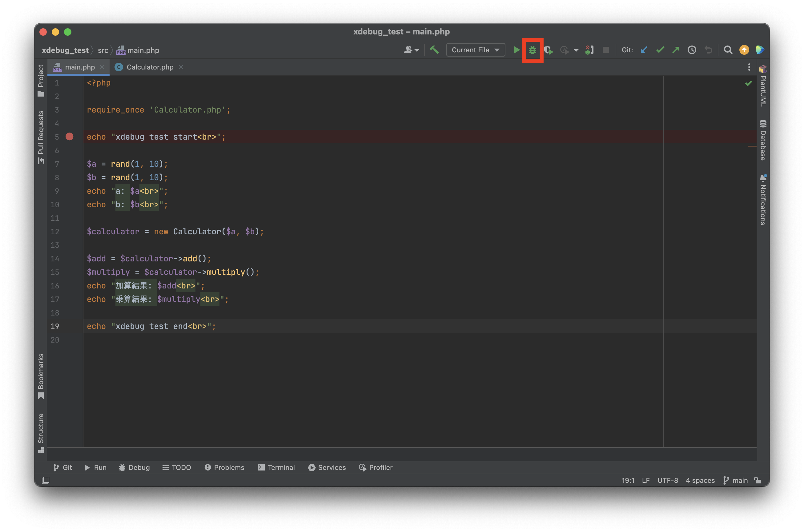Open the user account dropdown
The height and width of the screenshot is (532, 804).
[x=411, y=50]
